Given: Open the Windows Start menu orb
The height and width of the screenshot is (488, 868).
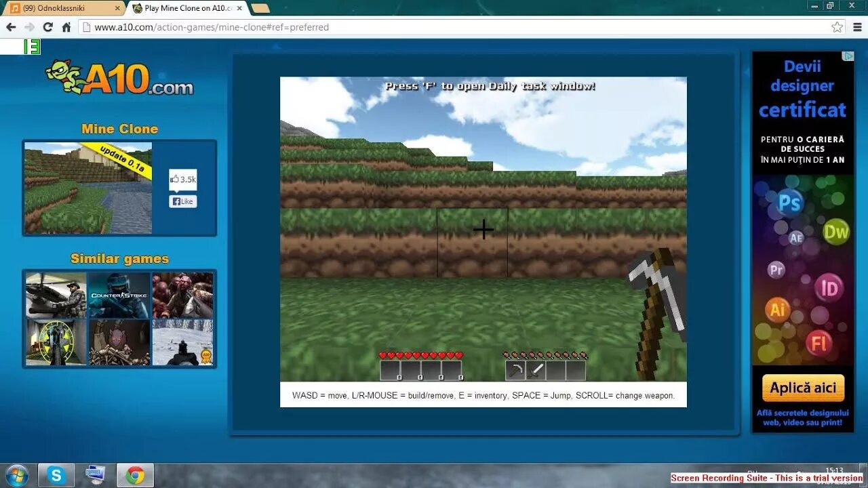Looking at the screenshot, I should click(16, 475).
